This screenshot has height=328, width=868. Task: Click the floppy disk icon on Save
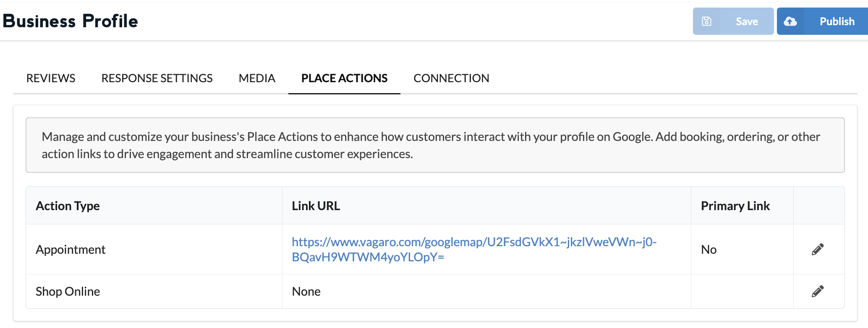coord(707,21)
